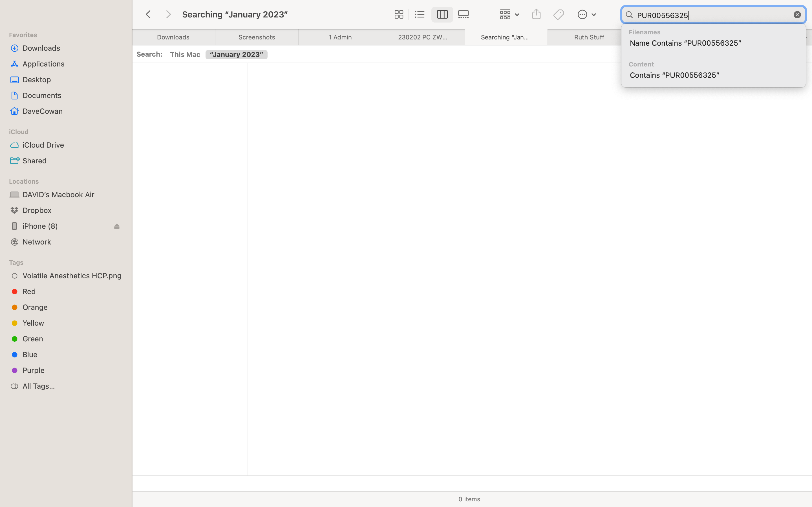The height and width of the screenshot is (507, 812).
Task: Toggle search scope to 'January 2023'
Action: point(236,54)
